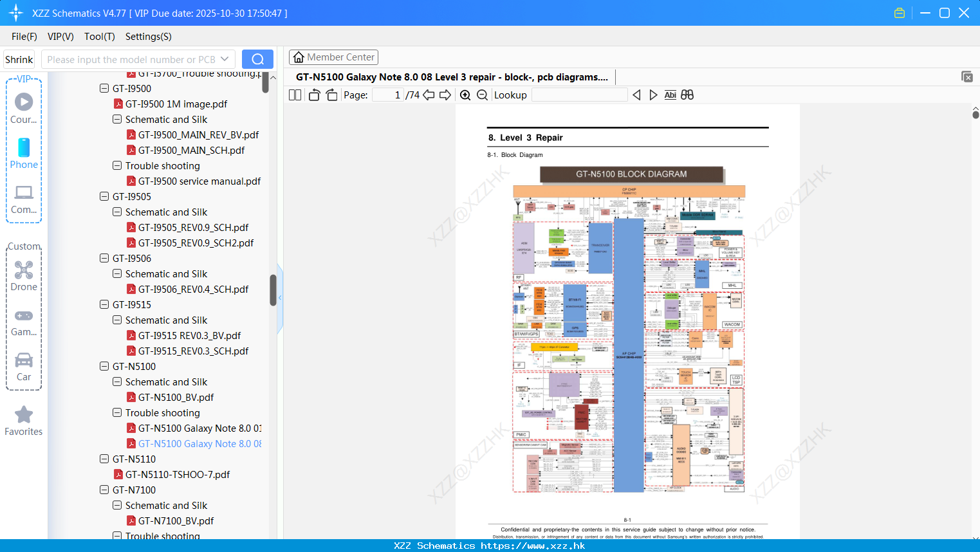This screenshot has width=980, height=552.
Task: Rotate the page counterclockwise
Action: 314,95
